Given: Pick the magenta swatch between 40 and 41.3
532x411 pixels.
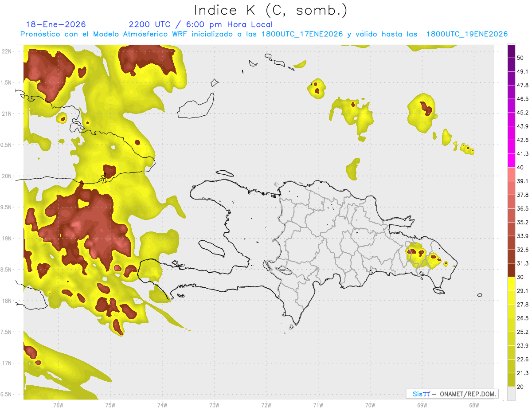Looking at the screenshot, I should click(x=511, y=160).
